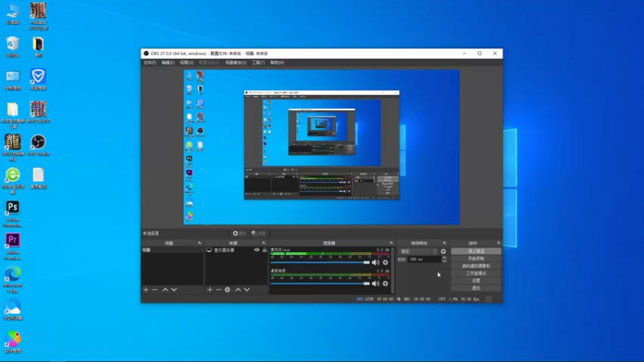Add a new scene with the plus icon
Screen dimensions: 644x362
coord(146,290)
